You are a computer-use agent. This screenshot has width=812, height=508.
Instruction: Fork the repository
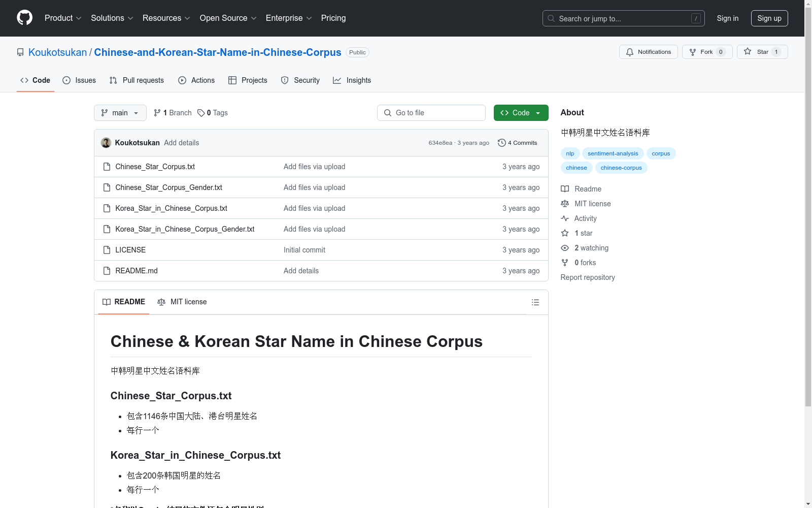[707, 52]
